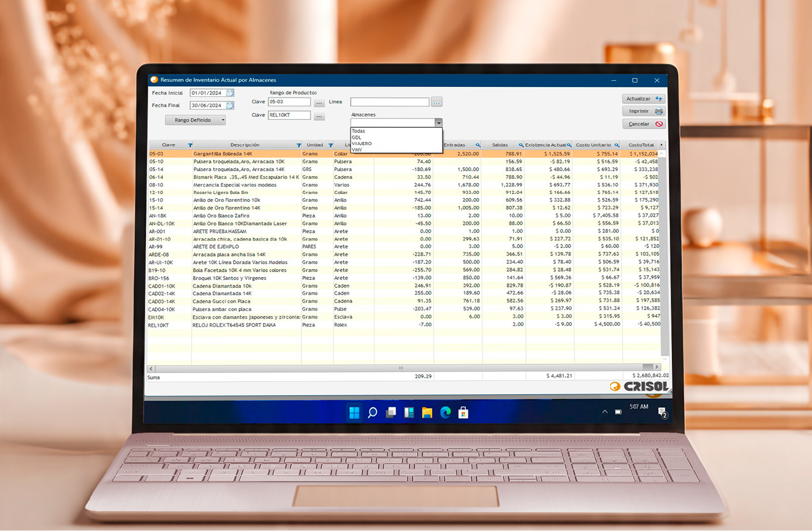Select Todas in the Almacenes list
812x531 pixels.
tap(359, 131)
